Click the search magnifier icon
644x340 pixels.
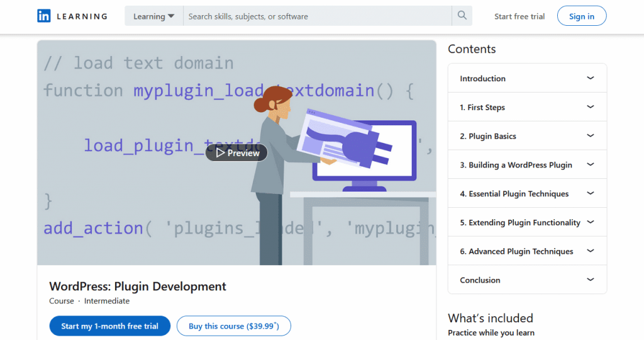(462, 16)
